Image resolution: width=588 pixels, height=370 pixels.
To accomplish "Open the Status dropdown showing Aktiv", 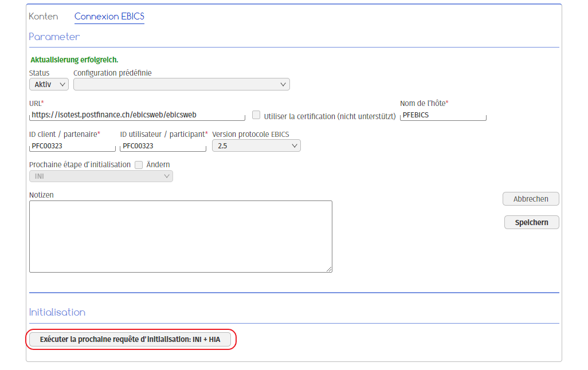I will tap(49, 84).
